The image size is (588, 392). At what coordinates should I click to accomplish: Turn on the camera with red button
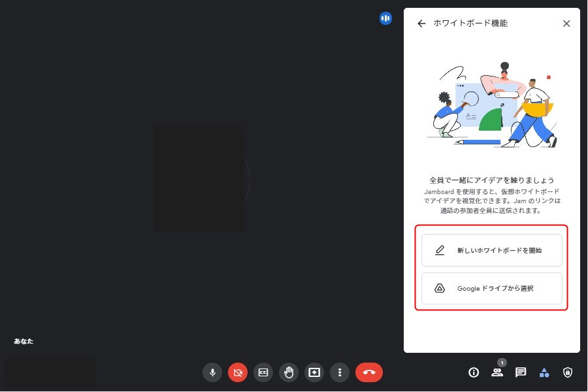[238, 372]
